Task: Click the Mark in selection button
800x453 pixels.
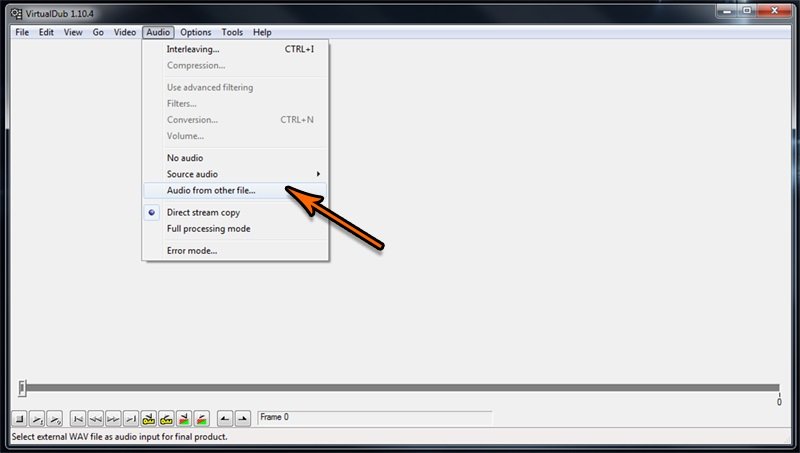Action: [x=225, y=418]
